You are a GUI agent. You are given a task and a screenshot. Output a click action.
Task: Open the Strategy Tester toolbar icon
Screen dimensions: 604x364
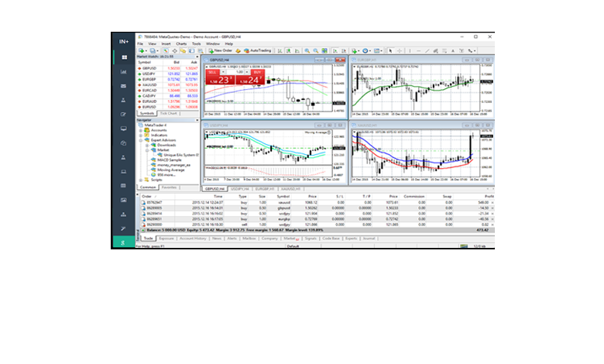pos(201,50)
